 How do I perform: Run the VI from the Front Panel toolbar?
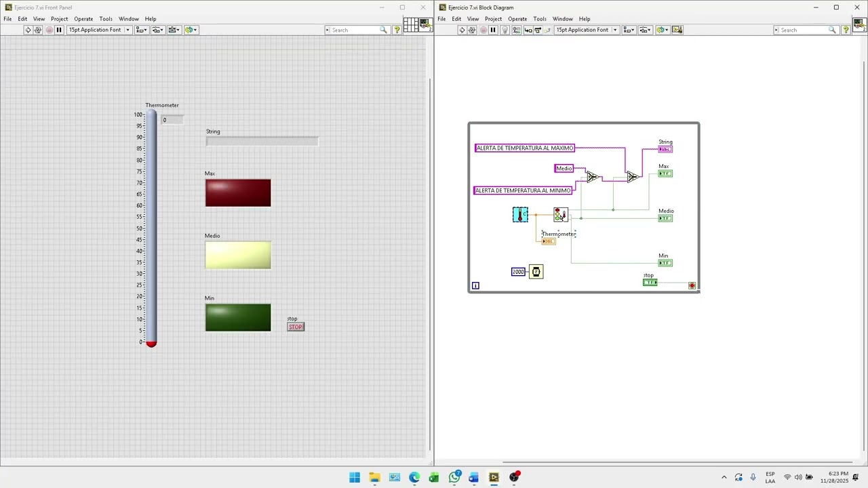[x=28, y=30]
